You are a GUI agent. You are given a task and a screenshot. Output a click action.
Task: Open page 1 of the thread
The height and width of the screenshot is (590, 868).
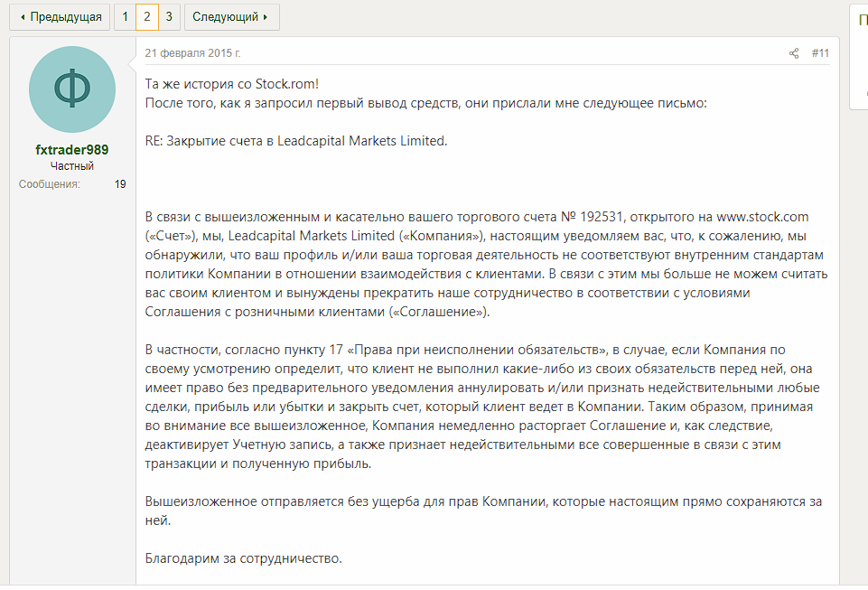tap(126, 17)
